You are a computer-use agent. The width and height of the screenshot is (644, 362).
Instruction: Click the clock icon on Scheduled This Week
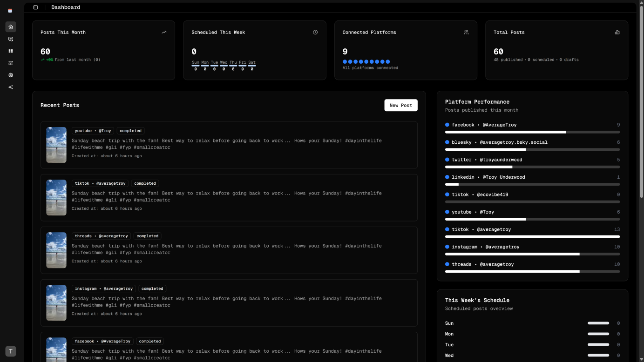[x=315, y=33]
